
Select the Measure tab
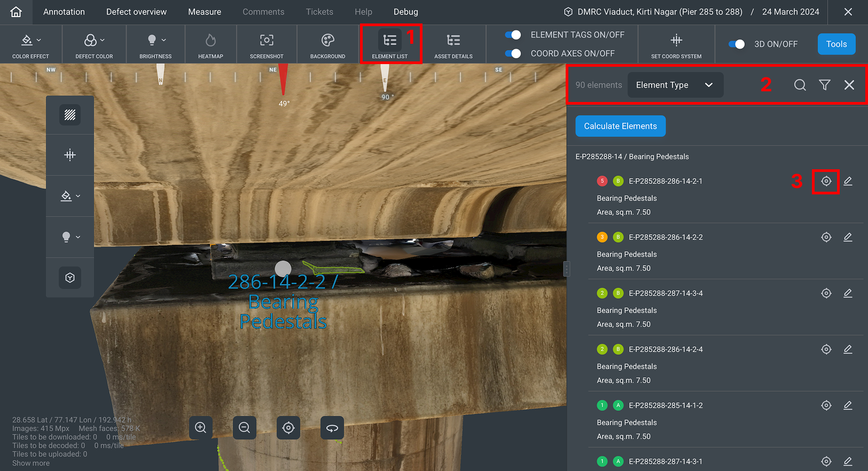[x=205, y=12]
